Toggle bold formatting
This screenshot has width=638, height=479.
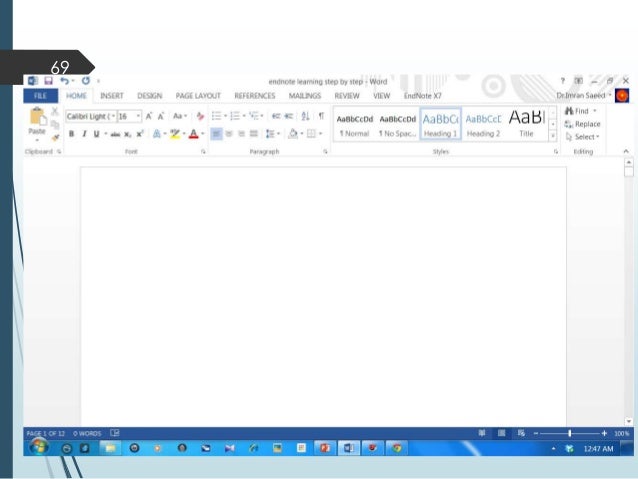[x=72, y=134]
